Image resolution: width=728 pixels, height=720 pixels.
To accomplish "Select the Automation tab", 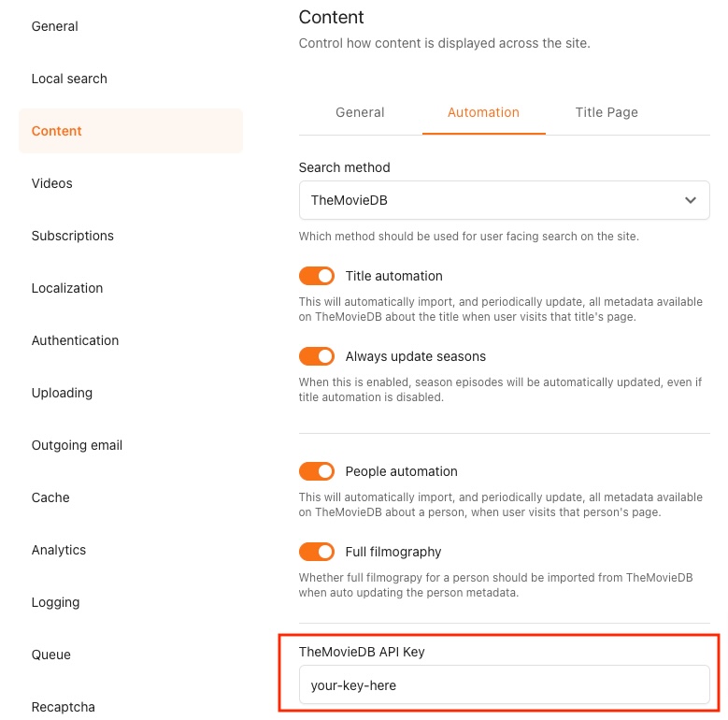I will pyautogui.click(x=483, y=112).
